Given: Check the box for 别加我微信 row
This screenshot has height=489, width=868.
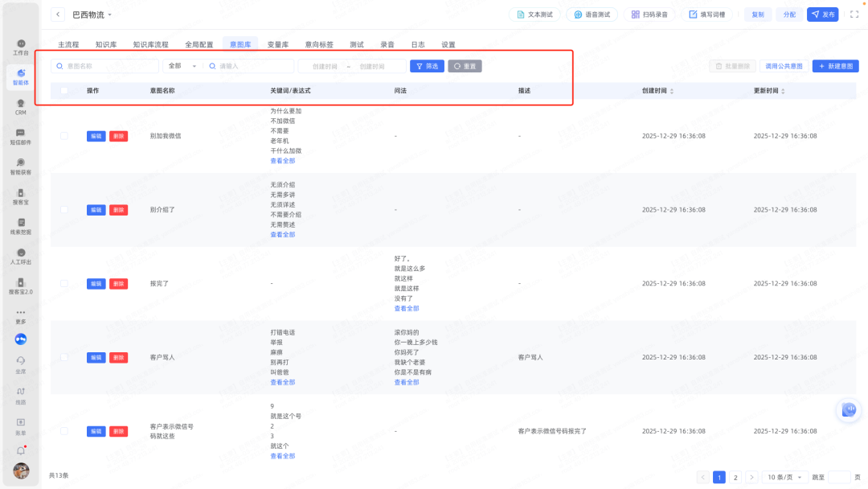Looking at the screenshot, I should click(64, 136).
